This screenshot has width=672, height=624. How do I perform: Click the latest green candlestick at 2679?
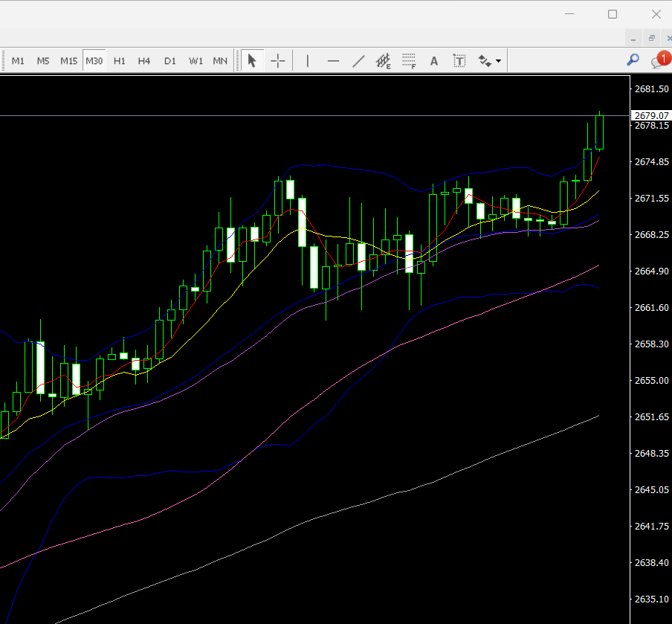(600, 132)
